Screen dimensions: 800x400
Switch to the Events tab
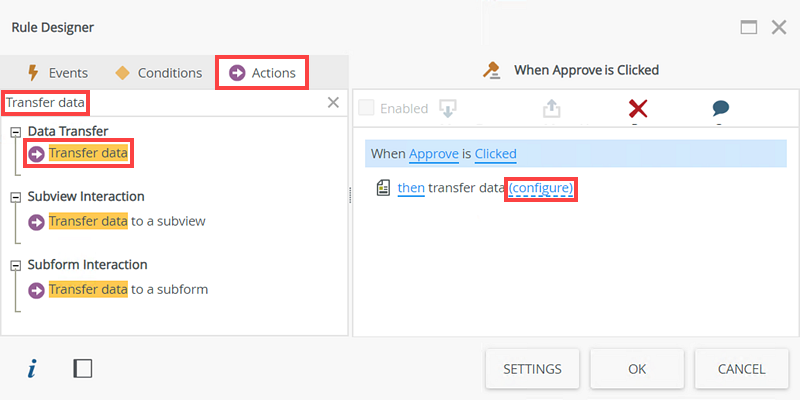58,73
